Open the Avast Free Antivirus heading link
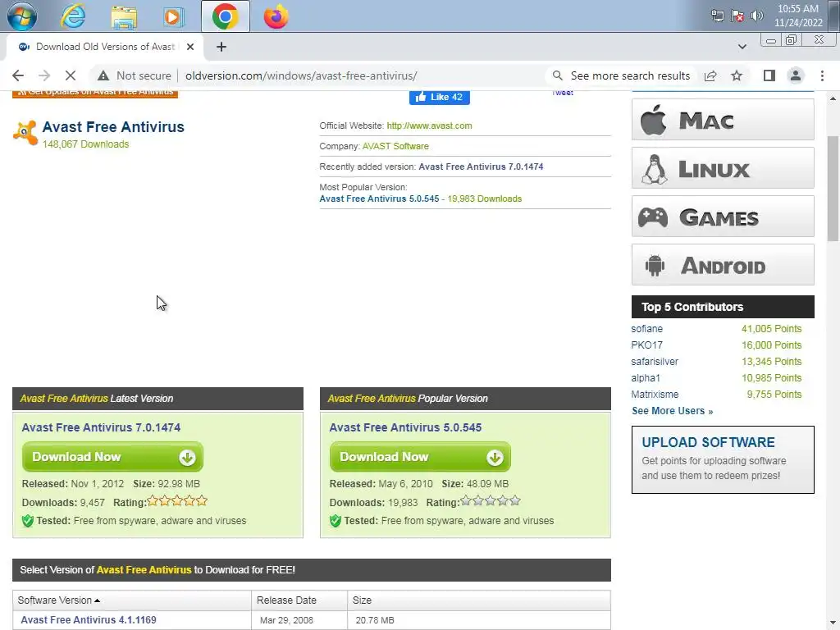This screenshot has width=840, height=630. [113, 127]
